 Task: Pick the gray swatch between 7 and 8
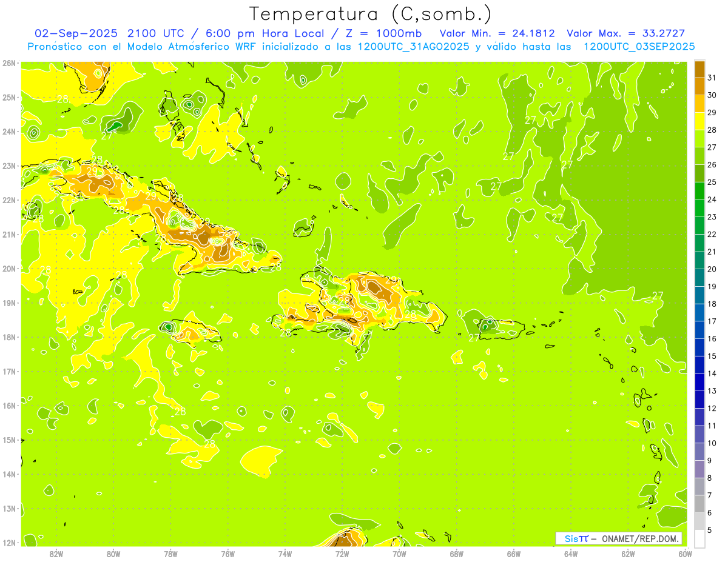pos(699,486)
